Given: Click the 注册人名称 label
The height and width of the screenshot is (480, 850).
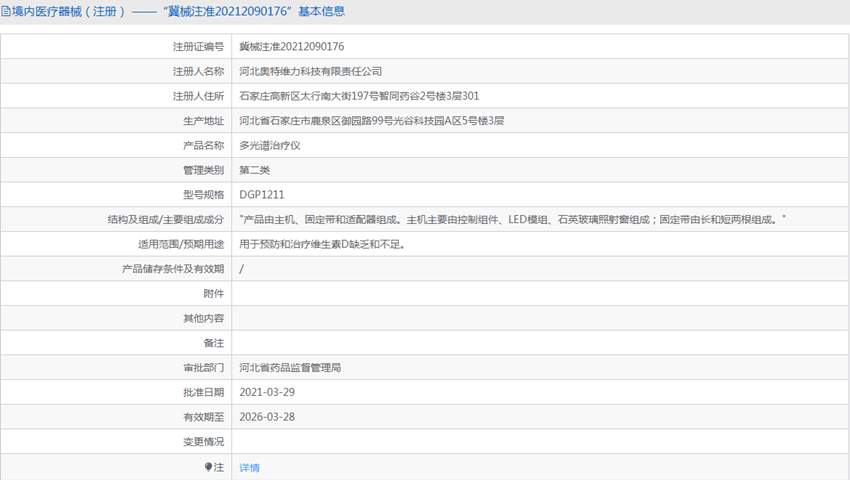Looking at the screenshot, I should (198, 72).
